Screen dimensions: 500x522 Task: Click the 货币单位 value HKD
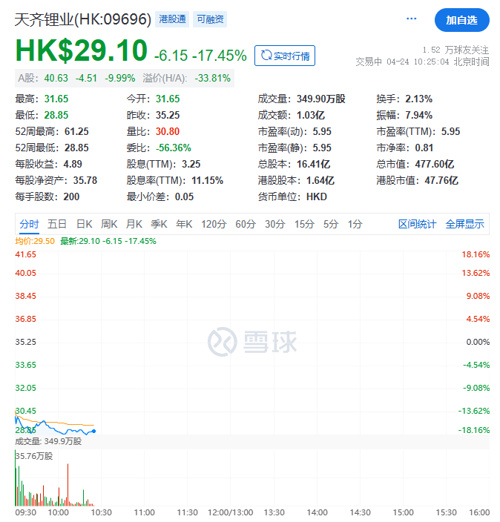[316, 197]
